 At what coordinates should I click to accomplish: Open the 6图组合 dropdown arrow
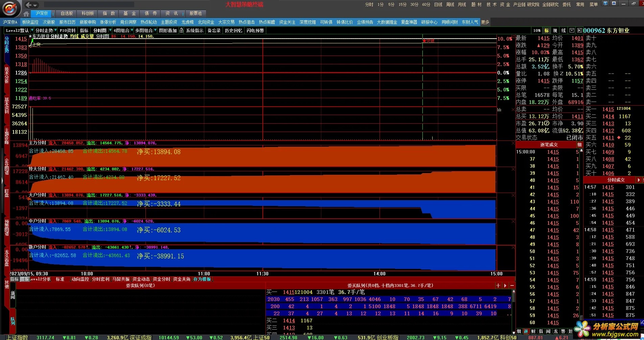click(x=132, y=30)
